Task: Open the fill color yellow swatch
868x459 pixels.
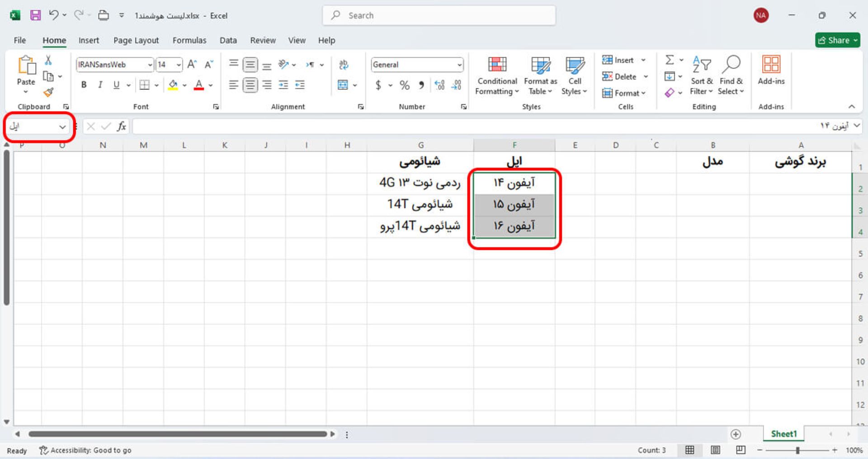Action: [173, 84]
